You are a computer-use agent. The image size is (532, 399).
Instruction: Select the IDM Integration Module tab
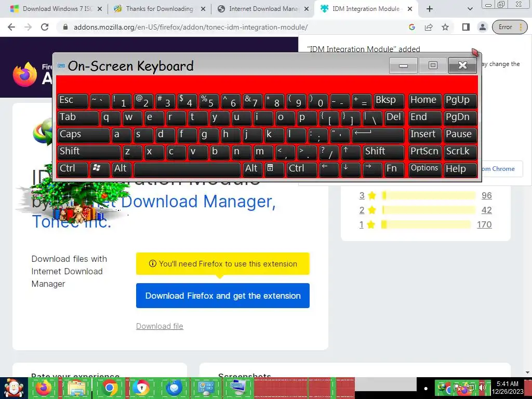click(366, 9)
